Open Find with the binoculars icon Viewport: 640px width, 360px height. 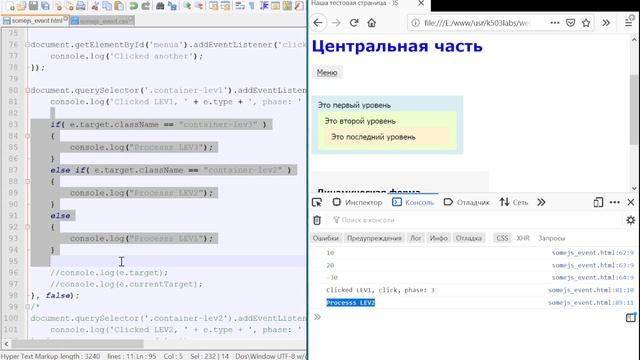tap(160, 6)
